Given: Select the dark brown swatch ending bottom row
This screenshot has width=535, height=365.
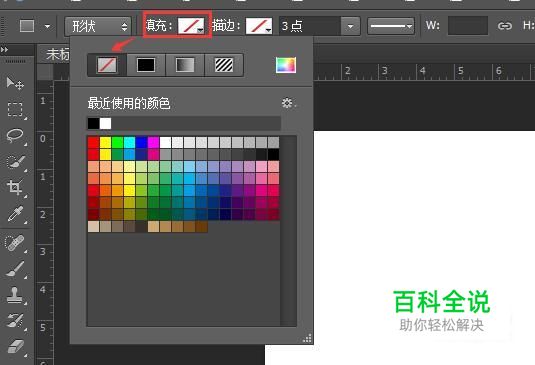Looking at the screenshot, I should [x=202, y=227].
